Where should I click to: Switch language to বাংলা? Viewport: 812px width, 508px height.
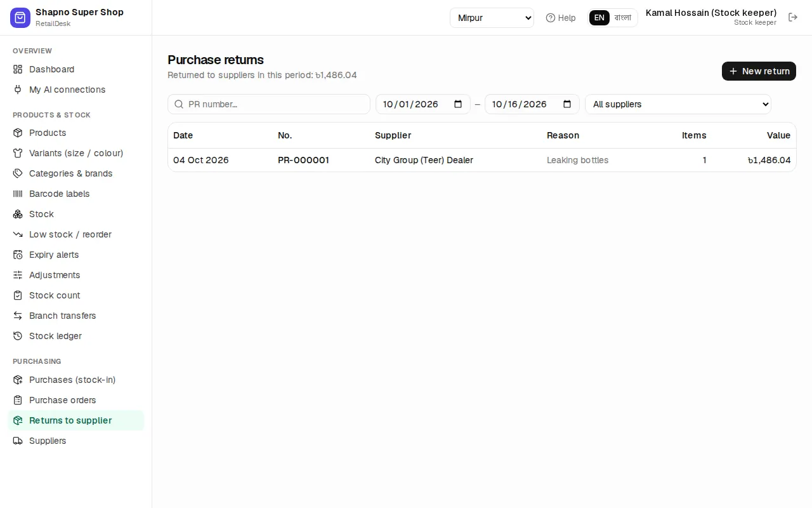(x=623, y=18)
